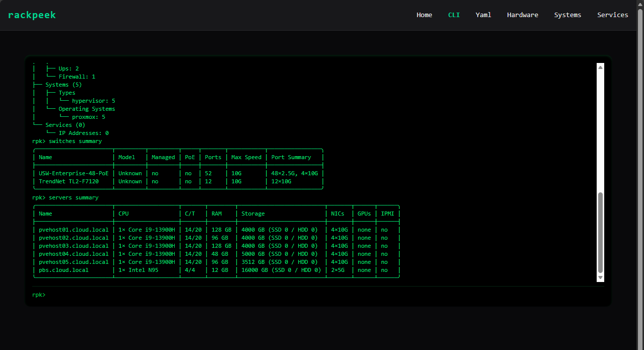The image size is (644, 350).
Task: Open the Systems nav link
Action: (567, 15)
